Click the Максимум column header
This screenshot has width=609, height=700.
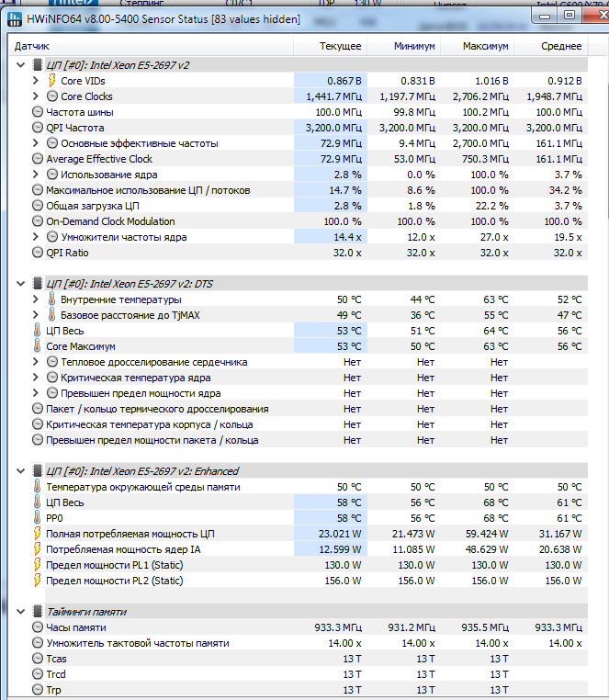pyautogui.click(x=478, y=46)
